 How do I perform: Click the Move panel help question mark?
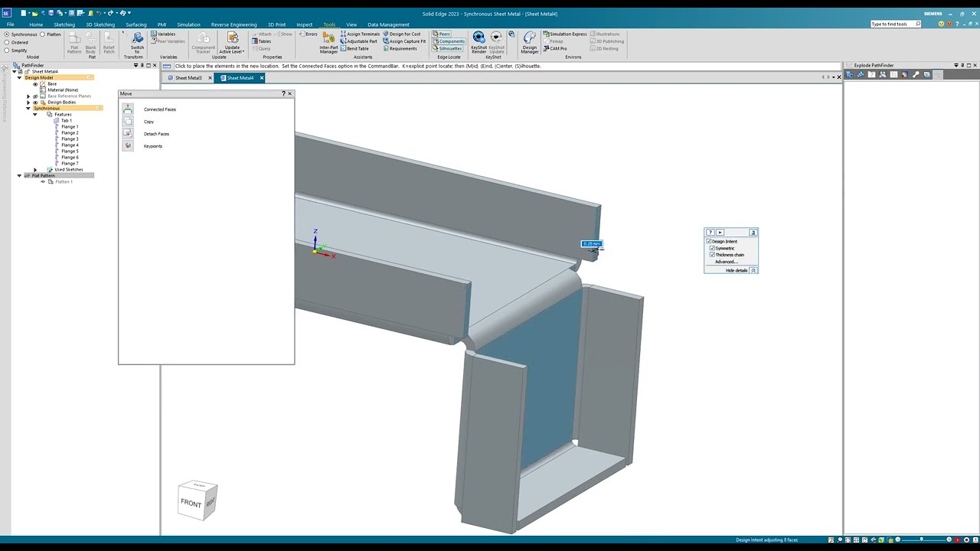click(283, 93)
